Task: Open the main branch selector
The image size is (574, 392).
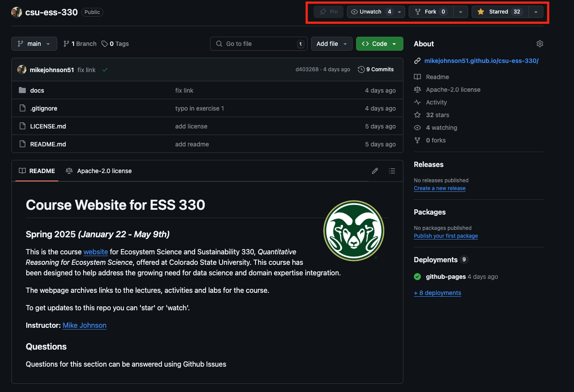Action: (x=34, y=44)
